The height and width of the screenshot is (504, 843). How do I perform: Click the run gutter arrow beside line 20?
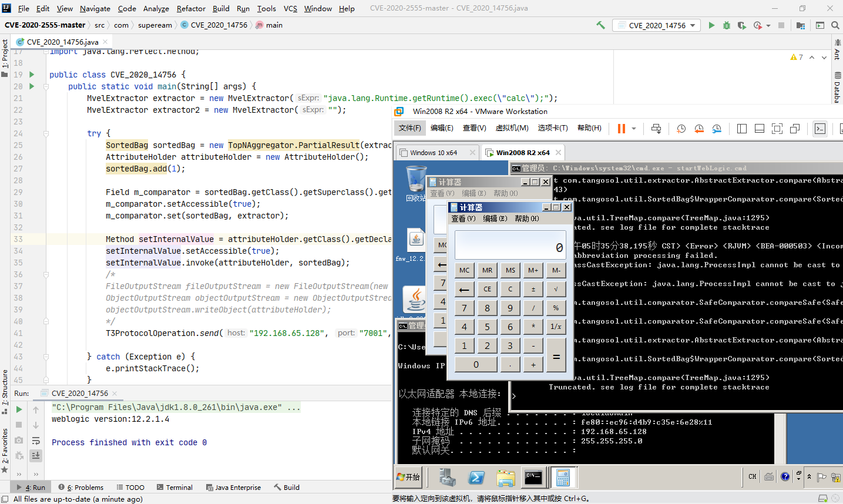pyautogui.click(x=32, y=86)
